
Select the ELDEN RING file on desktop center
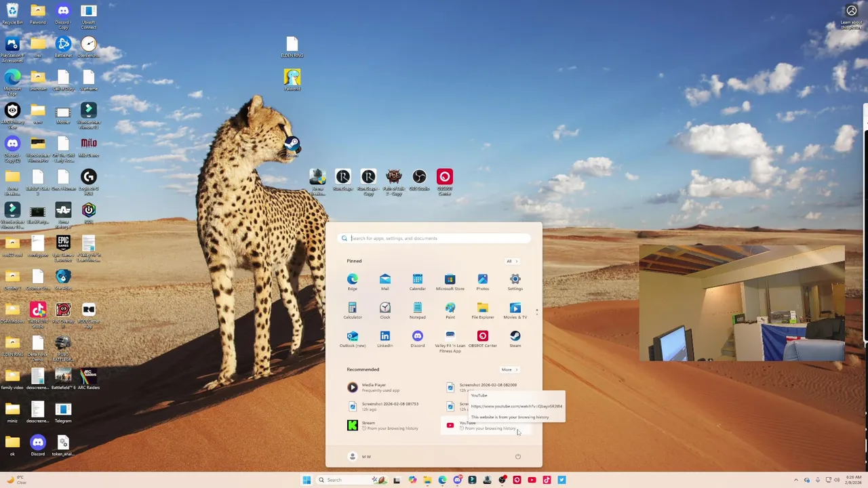pos(292,47)
